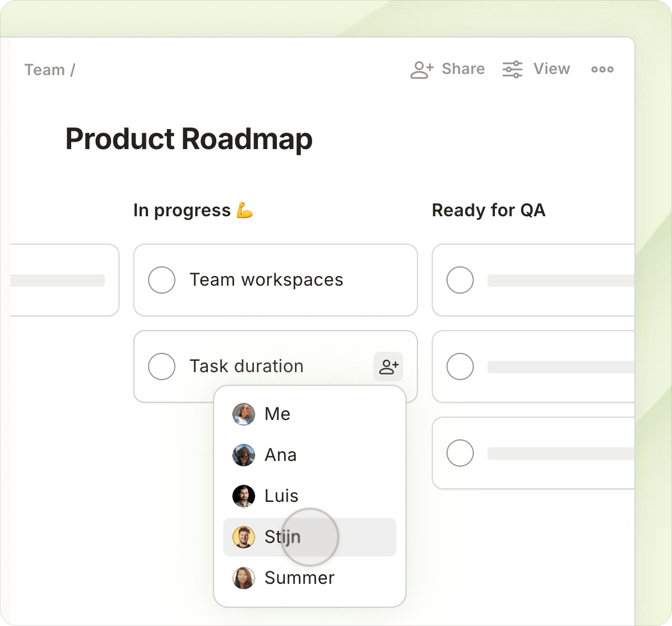Click the assign-person icon on Task duration card
Viewport: 672px width, 626px height.
point(388,366)
